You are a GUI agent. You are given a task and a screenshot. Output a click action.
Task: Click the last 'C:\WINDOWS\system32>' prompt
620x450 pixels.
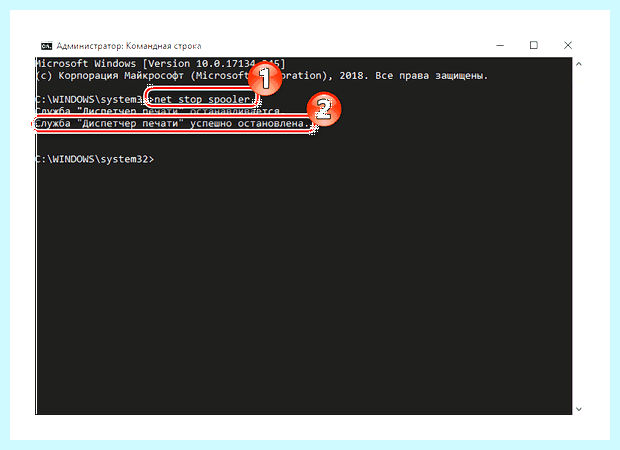click(95, 159)
